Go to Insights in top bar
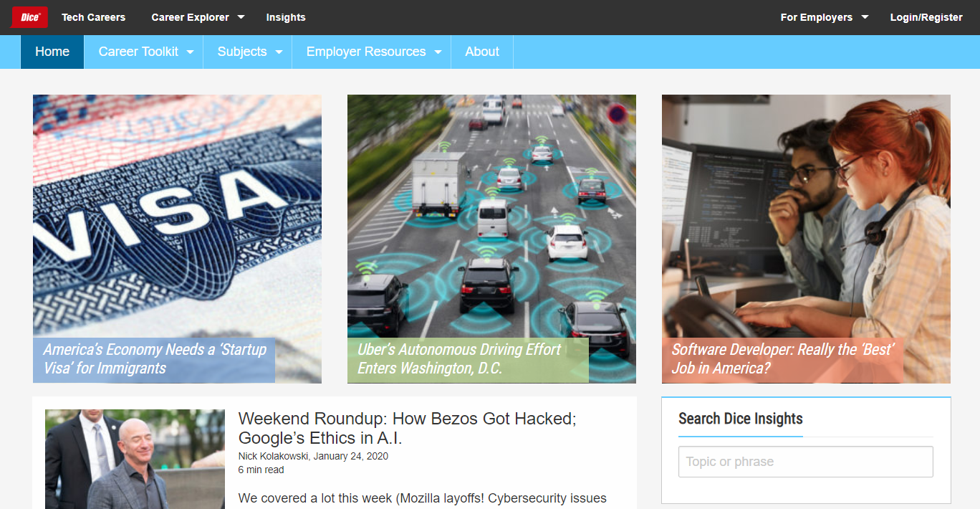This screenshot has width=980, height=509. pyautogui.click(x=286, y=17)
